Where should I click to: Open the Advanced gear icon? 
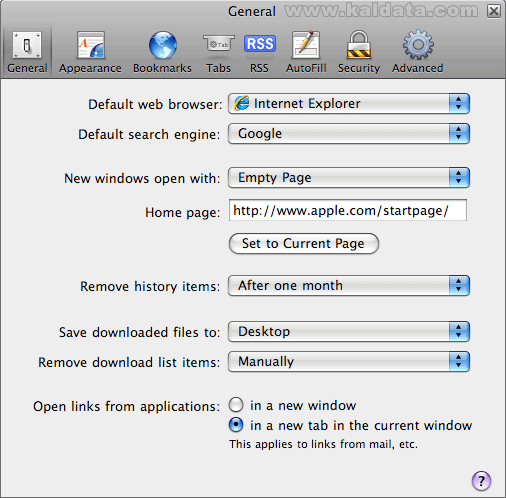point(418,45)
